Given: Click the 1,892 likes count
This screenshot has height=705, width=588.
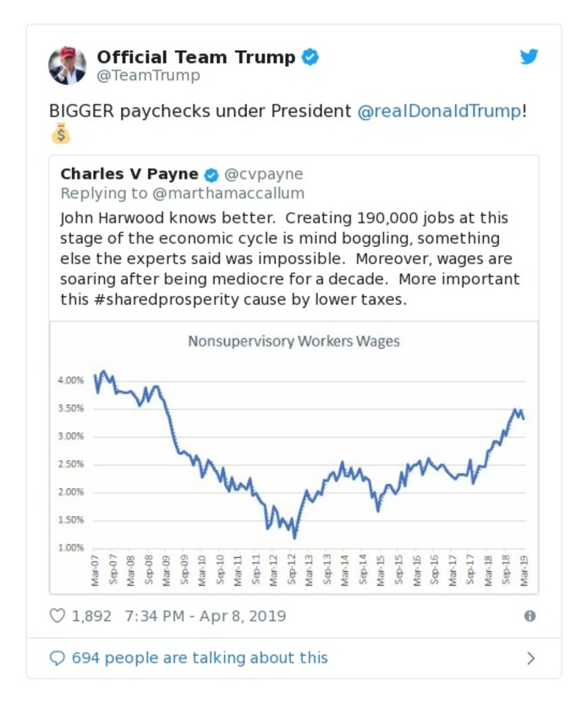Looking at the screenshot, I should pyautogui.click(x=91, y=616).
